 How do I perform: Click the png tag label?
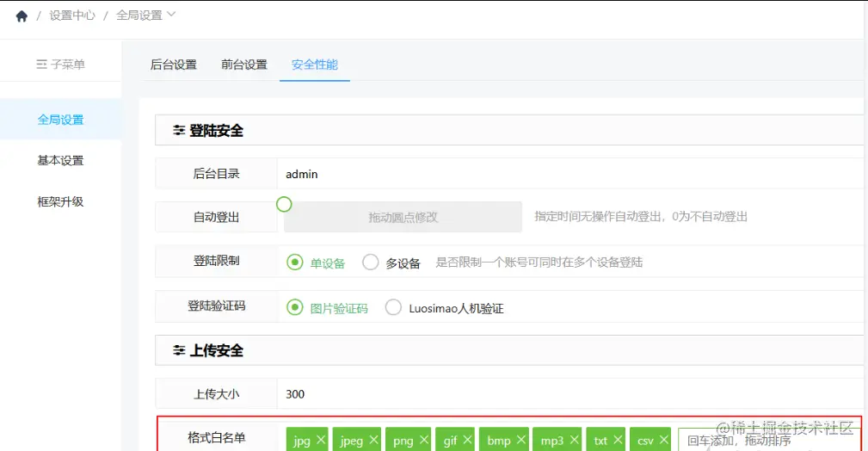point(403,441)
